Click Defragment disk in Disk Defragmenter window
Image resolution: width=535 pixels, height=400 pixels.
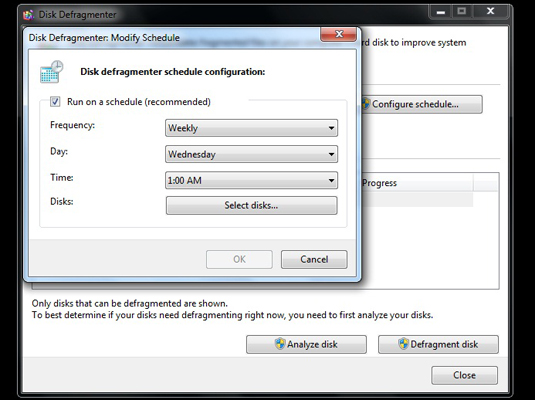pos(438,344)
